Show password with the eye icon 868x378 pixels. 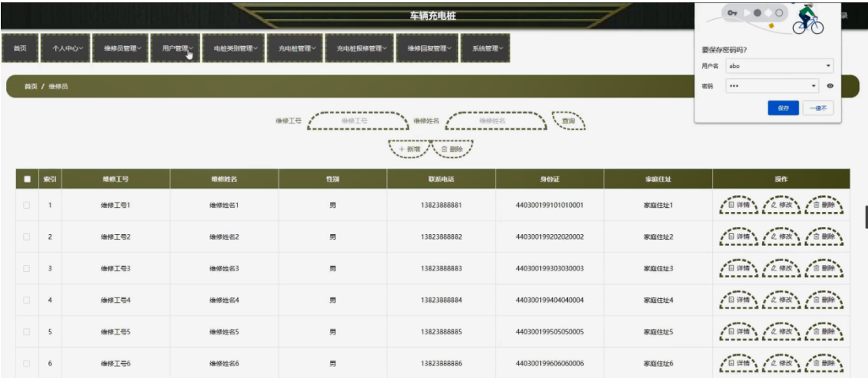click(x=830, y=86)
